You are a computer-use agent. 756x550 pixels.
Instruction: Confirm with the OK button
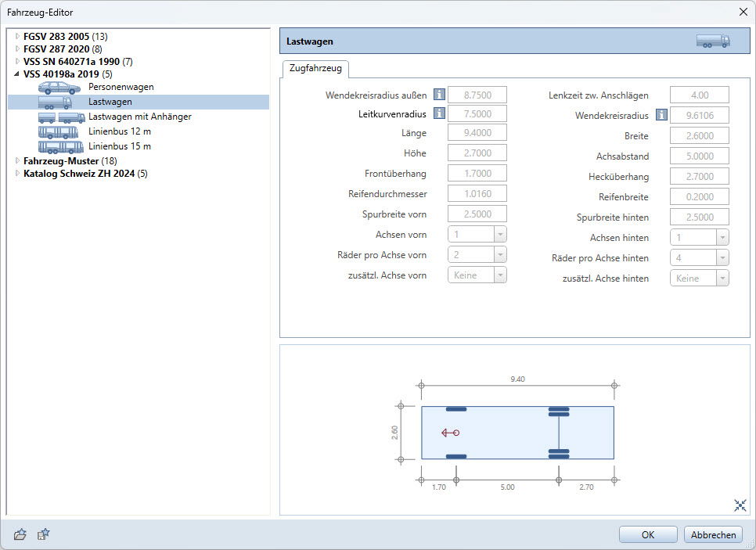pos(648,534)
